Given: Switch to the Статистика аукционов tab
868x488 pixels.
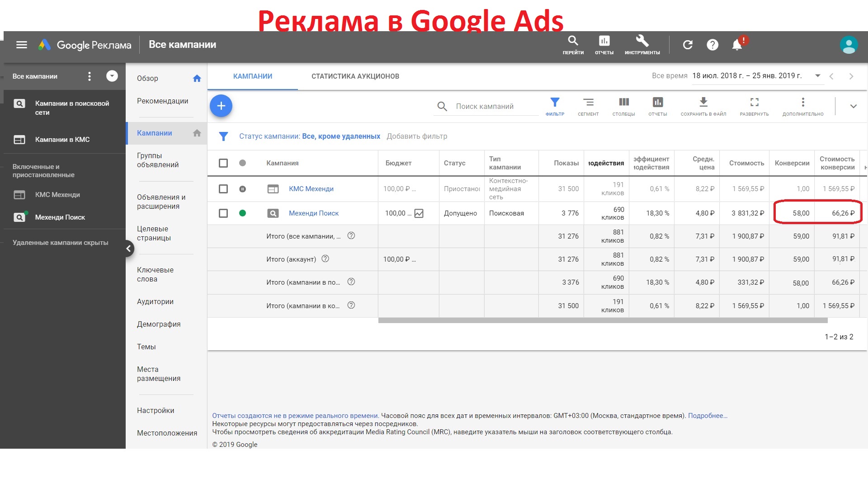Looking at the screenshot, I should coord(355,76).
